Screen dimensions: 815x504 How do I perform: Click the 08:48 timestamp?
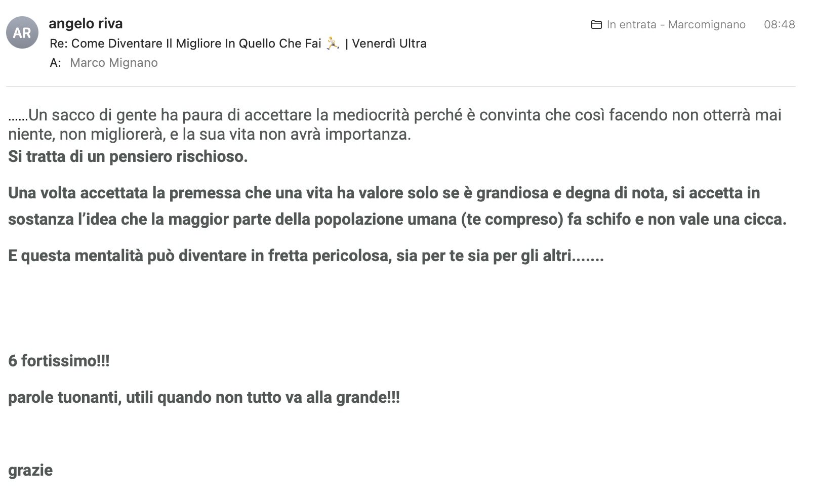(779, 25)
